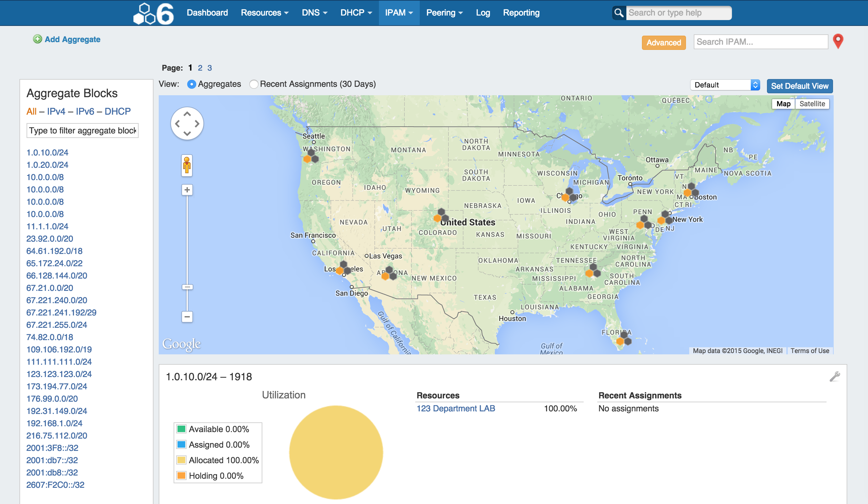
Task: Filter aggregate blocks by IPv6 tab
Action: tap(85, 111)
